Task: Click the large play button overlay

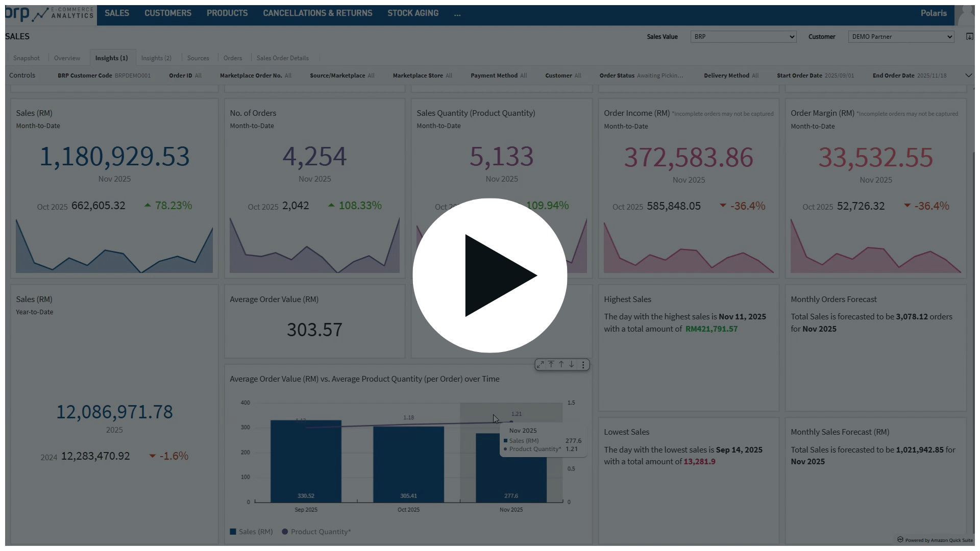Action: pyautogui.click(x=489, y=275)
